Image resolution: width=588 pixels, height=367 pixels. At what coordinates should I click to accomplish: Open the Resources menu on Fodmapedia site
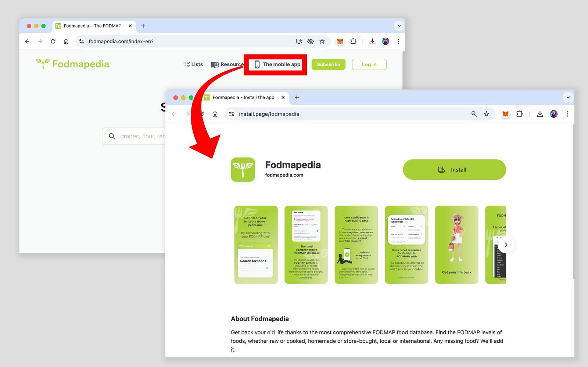tap(227, 64)
